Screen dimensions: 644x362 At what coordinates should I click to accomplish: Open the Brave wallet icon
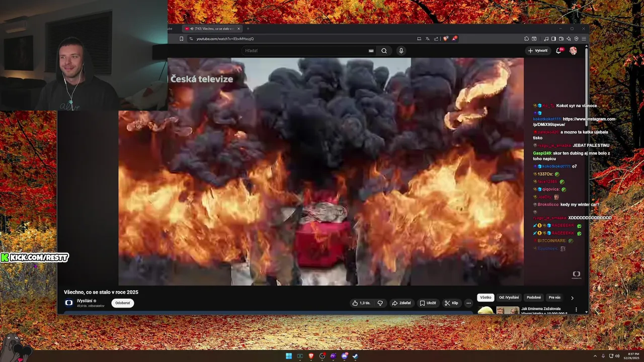[561, 39]
